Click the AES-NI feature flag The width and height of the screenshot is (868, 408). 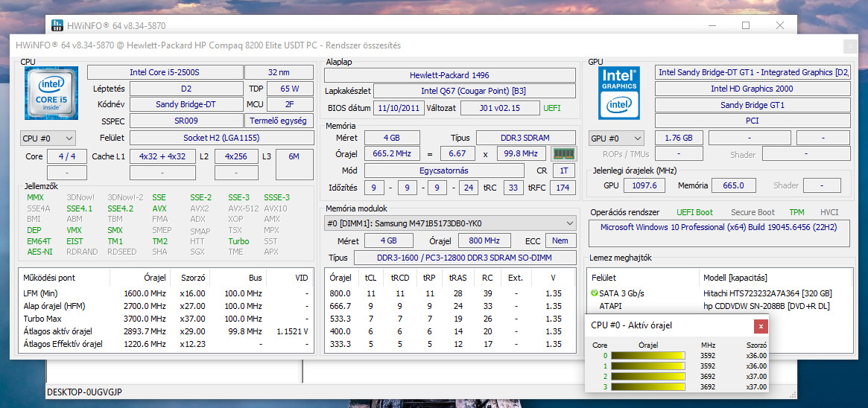coord(39,252)
